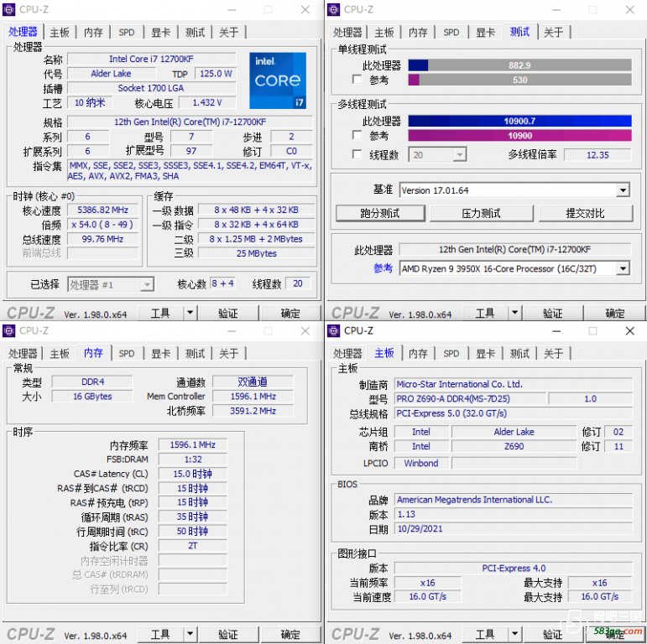
Task: Click the CAS# Latency 15.0 时钟 value
Action: (193, 474)
